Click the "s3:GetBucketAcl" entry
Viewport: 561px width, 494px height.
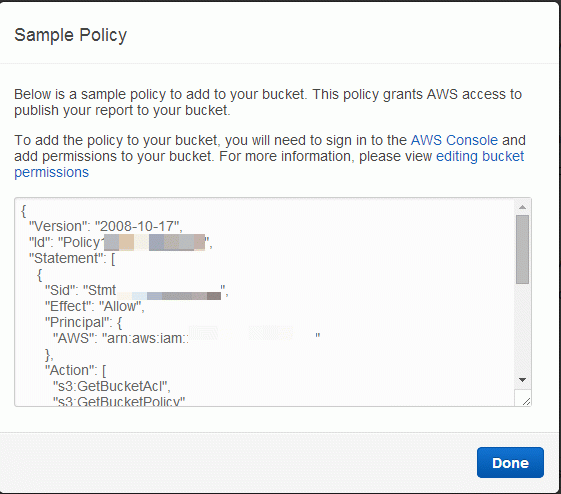[x=112, y=386]
